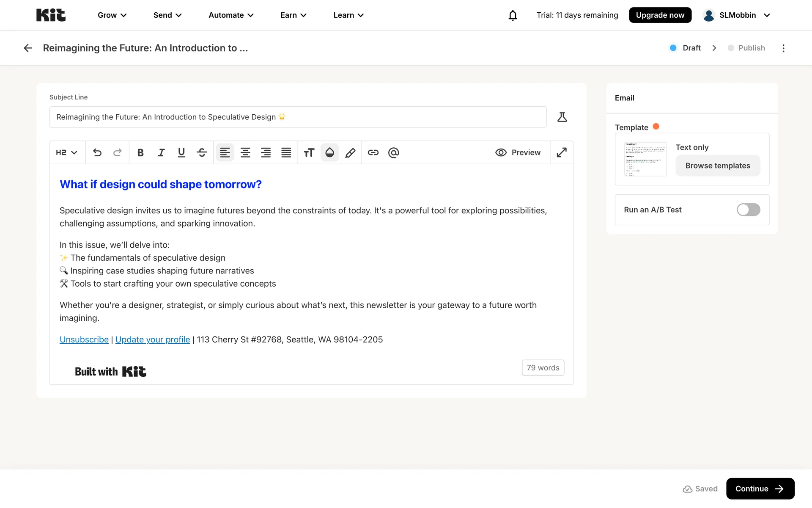Click the @ personalization icon
The image size is (812, 508).
(393, 152)
